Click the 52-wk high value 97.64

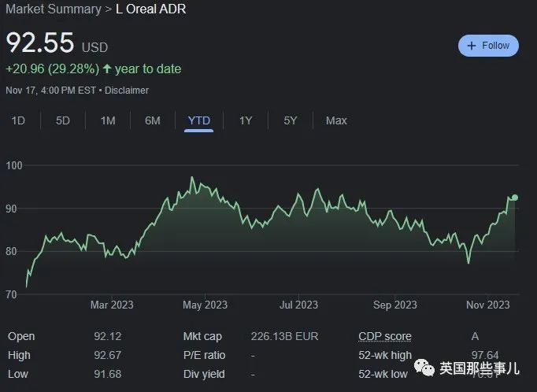pyautogui.click(x=485, y=355)
